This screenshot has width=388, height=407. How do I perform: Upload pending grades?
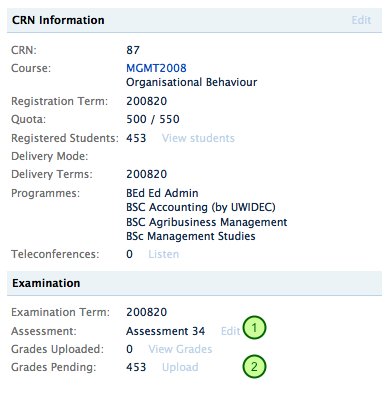[x=180, y=367]
